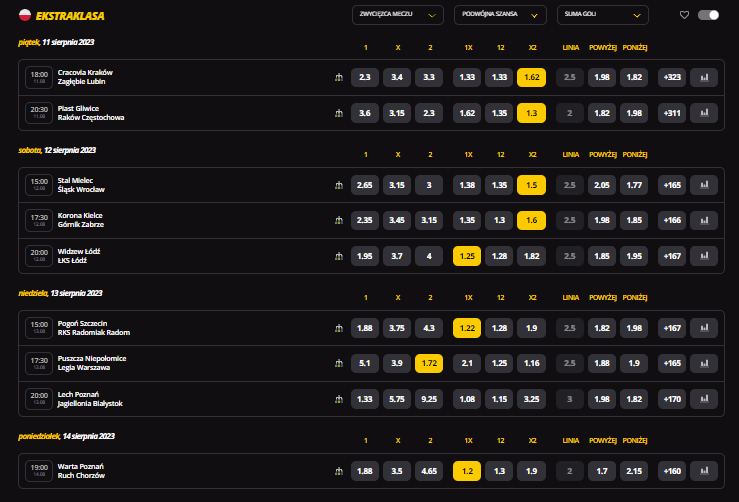The width and height of the screenshot is (739, 502).
Task: Deselect away win 1.72 for Legia Warszawa
Action: point(429,363)
